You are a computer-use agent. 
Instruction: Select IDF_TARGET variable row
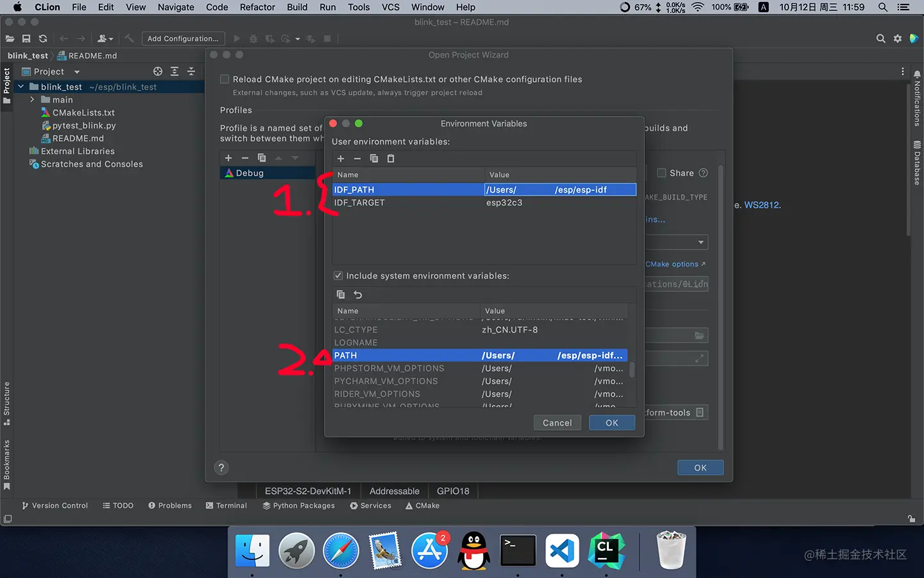[484, 202]
